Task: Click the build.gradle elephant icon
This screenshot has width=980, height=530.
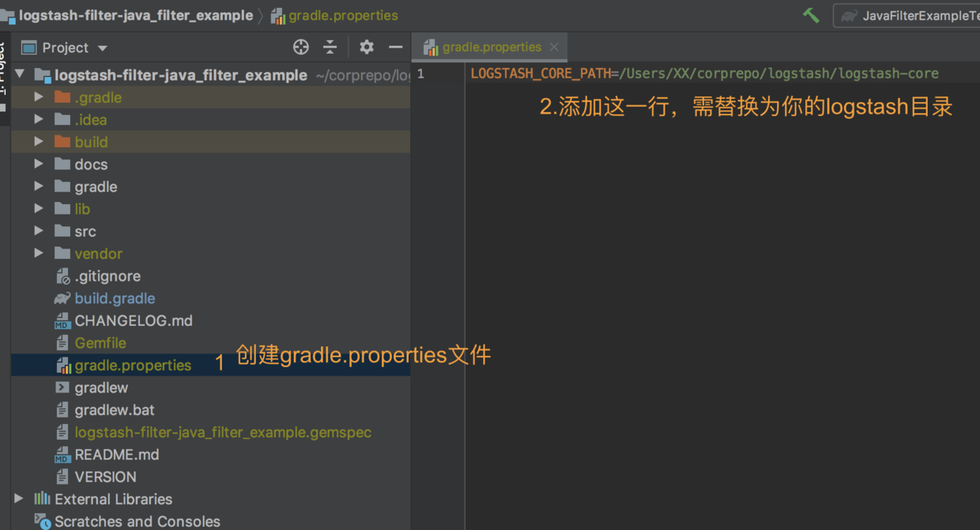Action: [x=62, y=298]
